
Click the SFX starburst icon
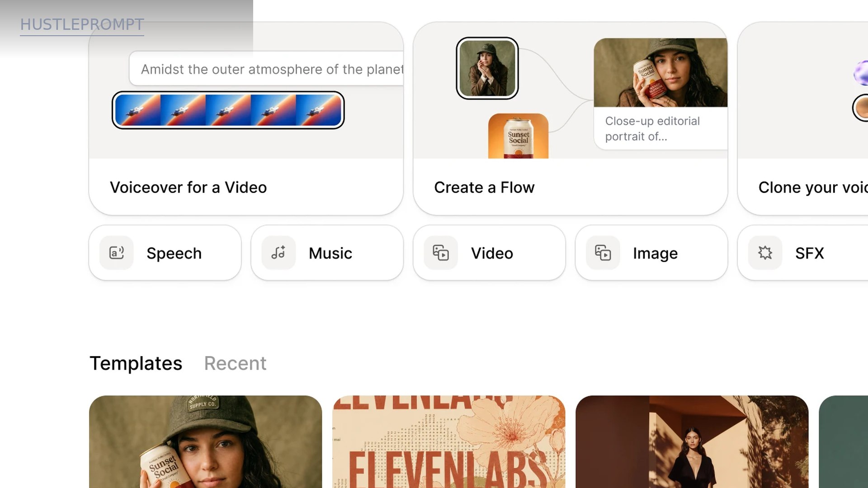tap(765, 253)
